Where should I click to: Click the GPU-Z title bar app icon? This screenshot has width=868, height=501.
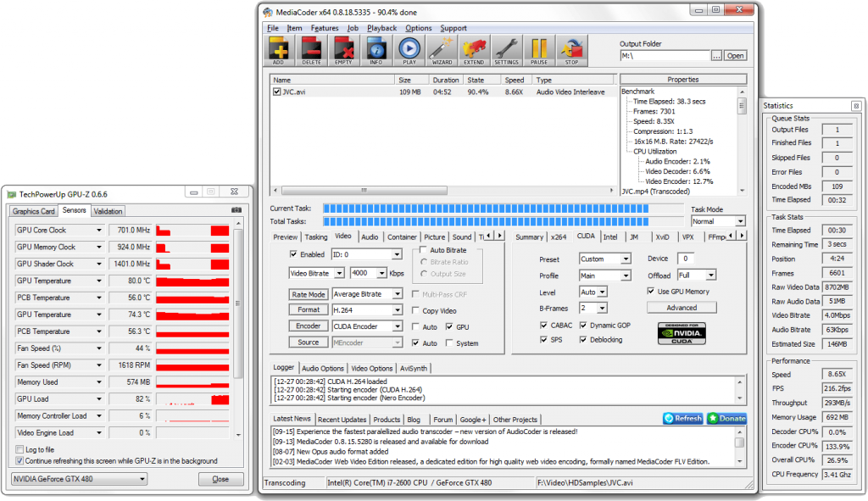click(12, 194)
